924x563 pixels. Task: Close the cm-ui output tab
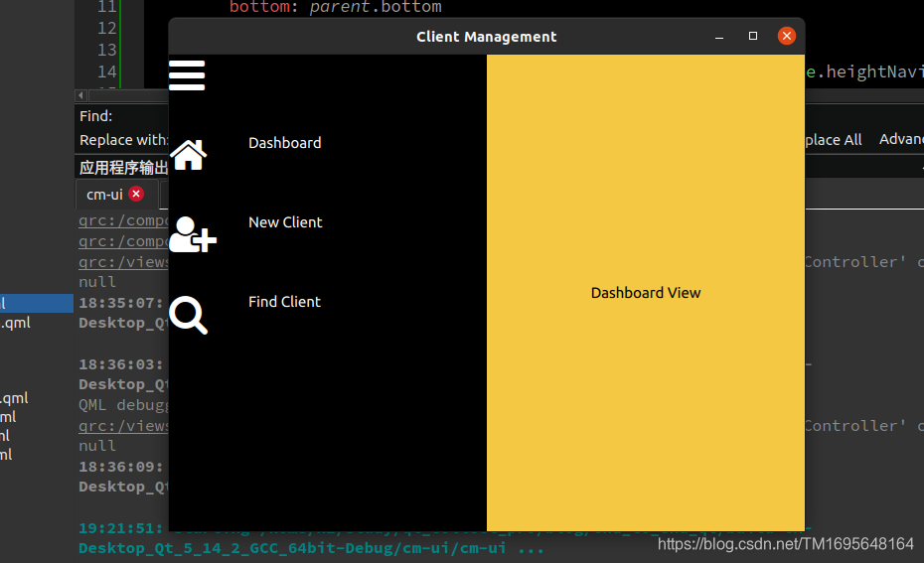click(x=136, y=194)
